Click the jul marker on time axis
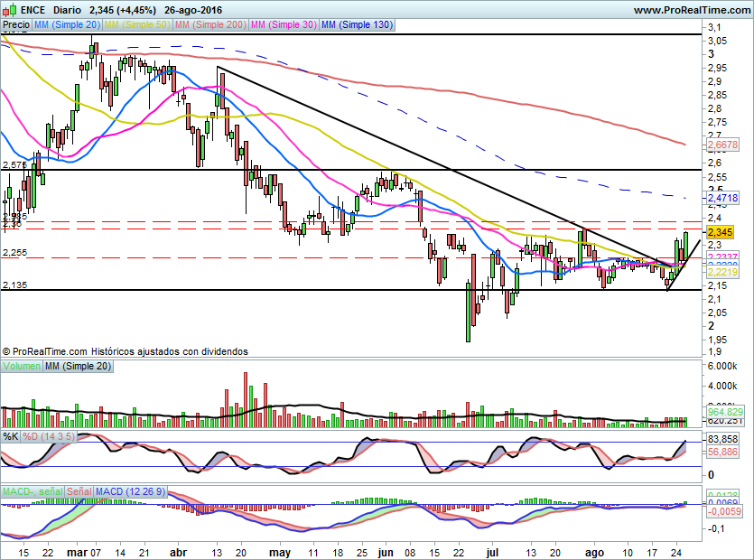The width and height of the screenshot is (754, 560). coord(491,552)
